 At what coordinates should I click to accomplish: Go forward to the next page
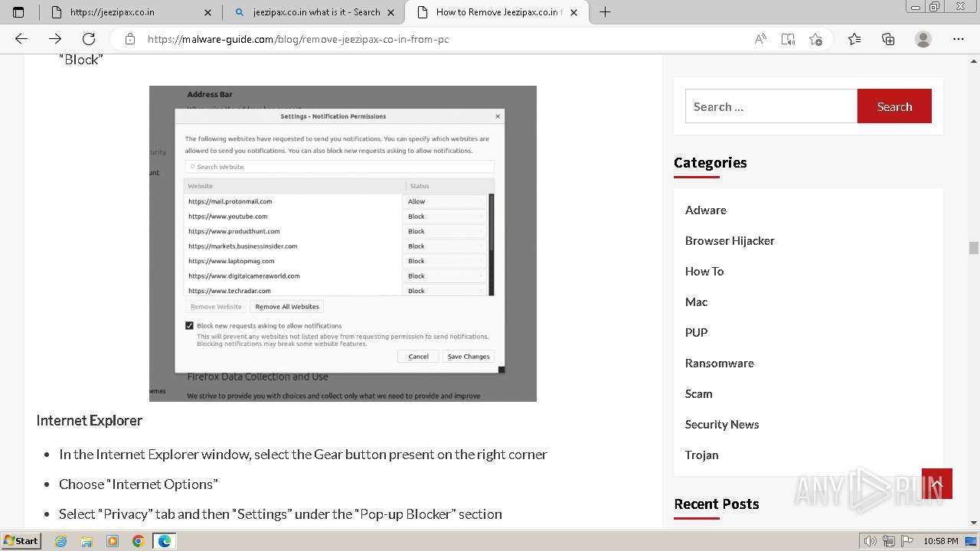pos(55,39)
